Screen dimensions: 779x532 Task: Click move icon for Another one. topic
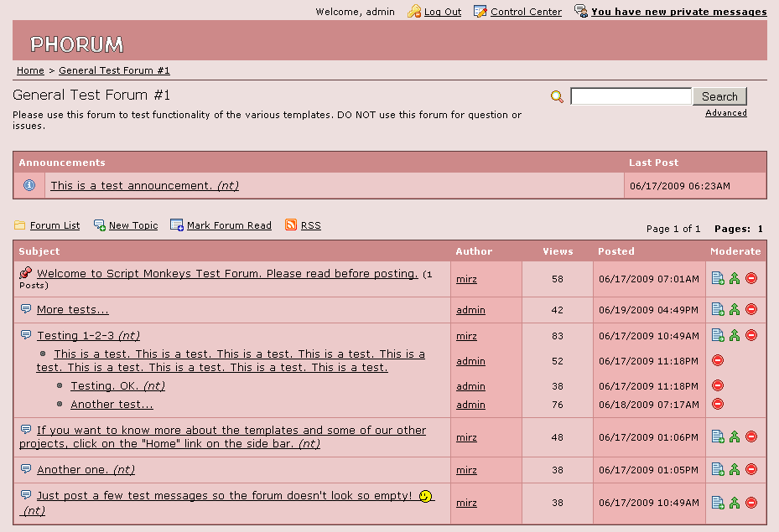735,469
